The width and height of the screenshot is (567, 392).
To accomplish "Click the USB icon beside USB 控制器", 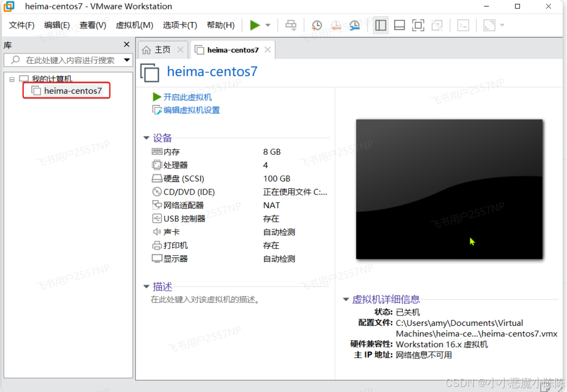I will (157, 219).
